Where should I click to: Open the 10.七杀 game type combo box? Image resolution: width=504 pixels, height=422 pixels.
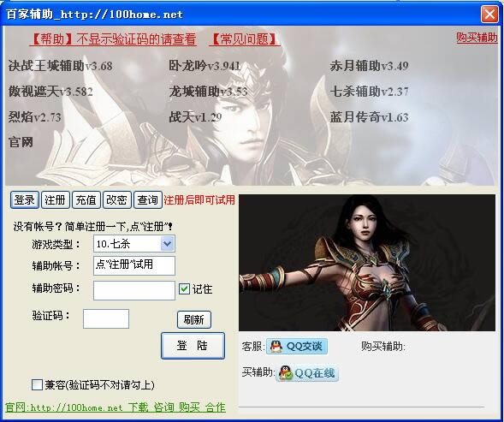coord(134,243)
